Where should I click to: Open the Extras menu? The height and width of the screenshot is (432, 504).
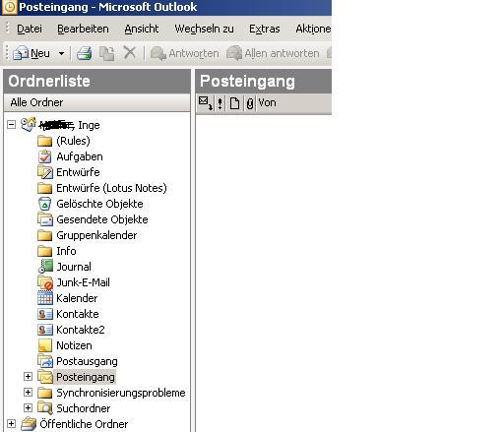(x=265, y=29)
